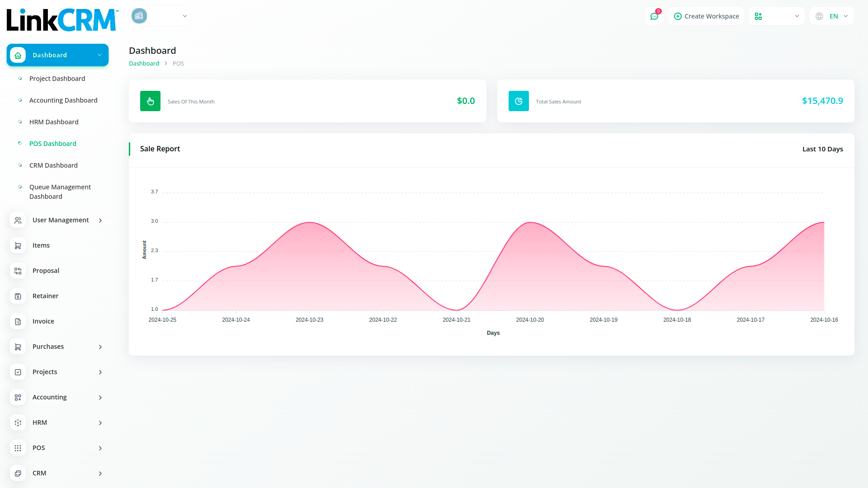Open the Accounting Dashboard menu item
The height and width of the screenshot is (488, 868).
click(x=63, y=100)
